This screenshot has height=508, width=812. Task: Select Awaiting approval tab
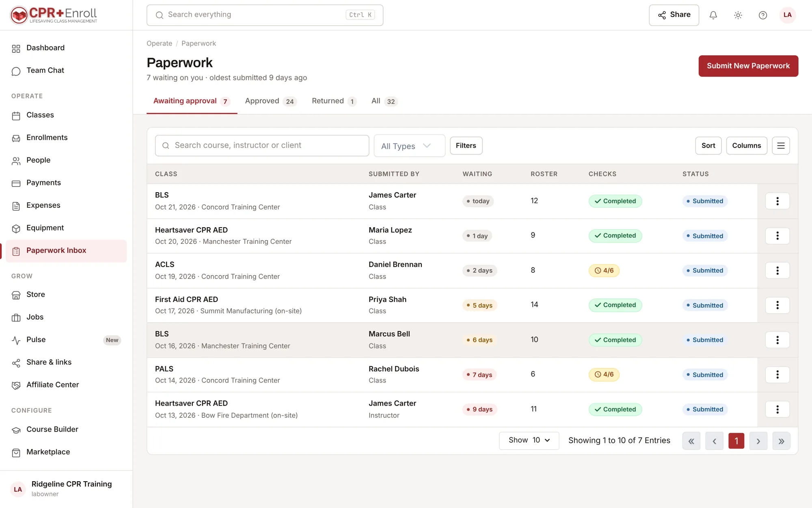tap(192, 101)
